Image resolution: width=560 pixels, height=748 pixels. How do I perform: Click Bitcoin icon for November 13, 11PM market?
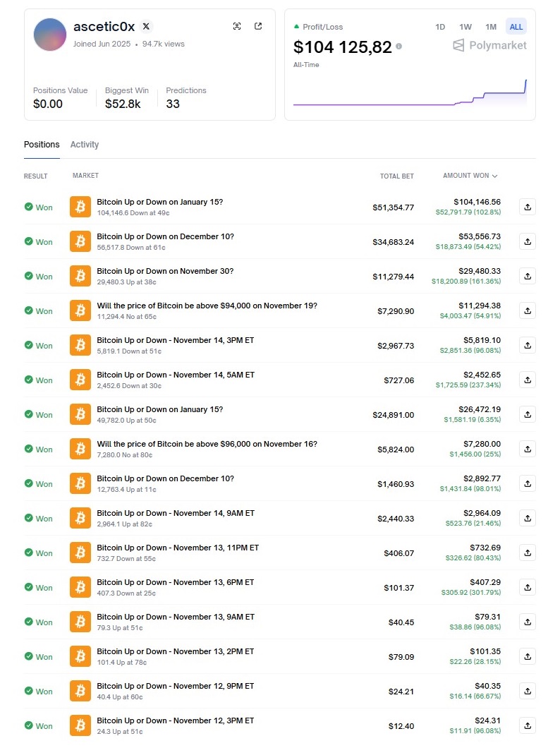(x=80, y=553)
